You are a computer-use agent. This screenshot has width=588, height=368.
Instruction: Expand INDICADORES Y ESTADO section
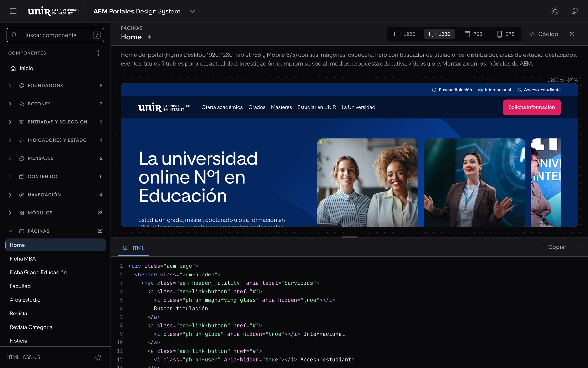(55, 140)
